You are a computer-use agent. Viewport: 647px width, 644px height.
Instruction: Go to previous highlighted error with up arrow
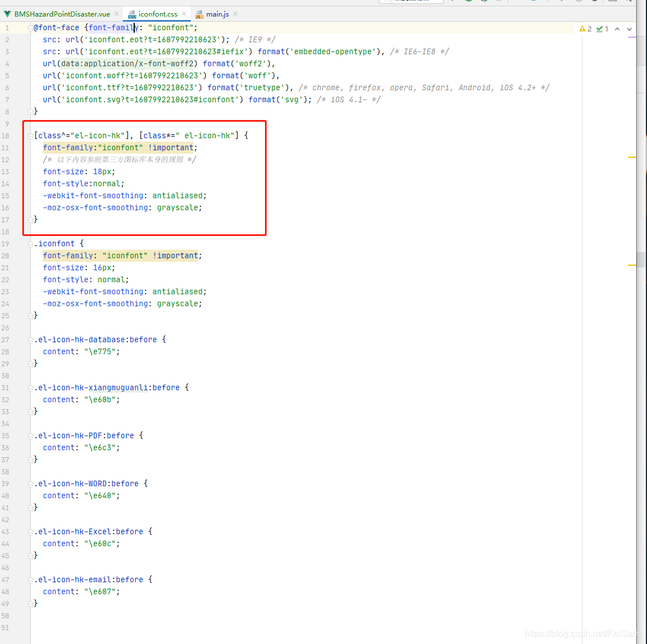[x=617, y=29]
